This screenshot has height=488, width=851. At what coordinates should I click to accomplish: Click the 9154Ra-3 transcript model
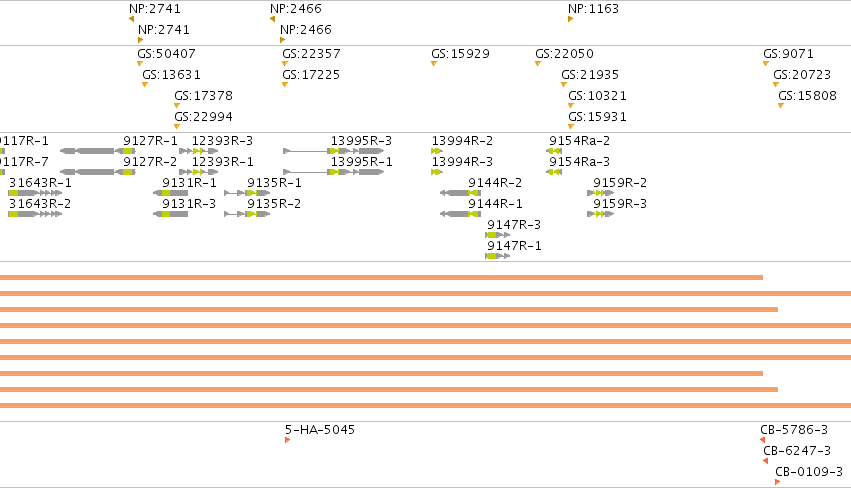point(554,172)
